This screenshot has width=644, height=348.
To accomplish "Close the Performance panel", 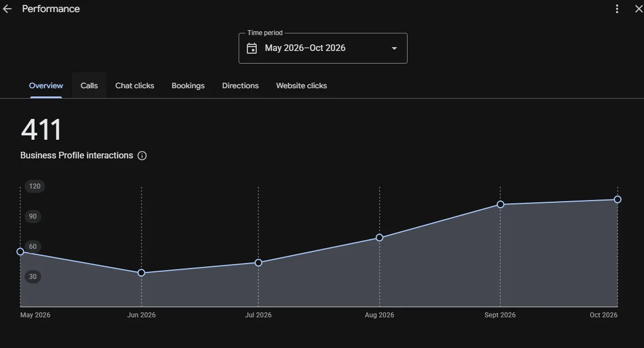I will pyautogui.click(x=639, y=9).
